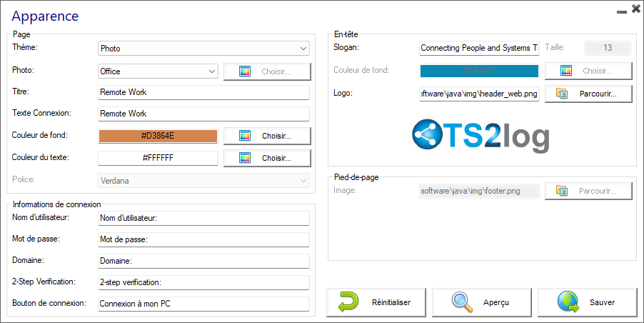Click the Logo file path field
The height and width of the screenshot is (323, 644).
coord(478,94)
